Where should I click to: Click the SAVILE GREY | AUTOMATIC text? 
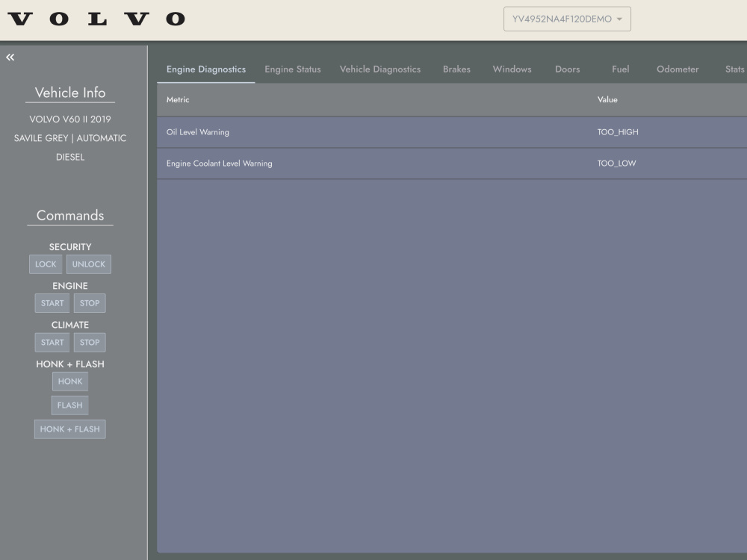[70, 138]
